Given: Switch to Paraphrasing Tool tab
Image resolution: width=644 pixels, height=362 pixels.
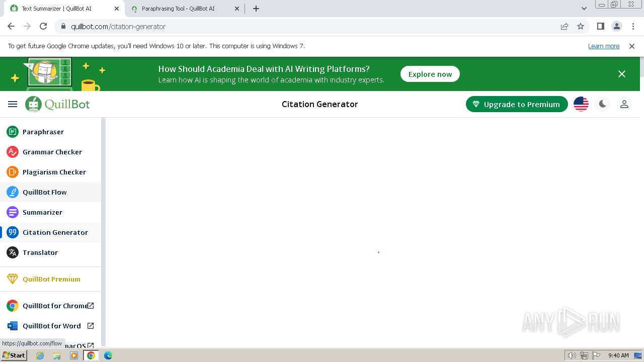Looking at the screenshot, I should [x=184, y=9].
